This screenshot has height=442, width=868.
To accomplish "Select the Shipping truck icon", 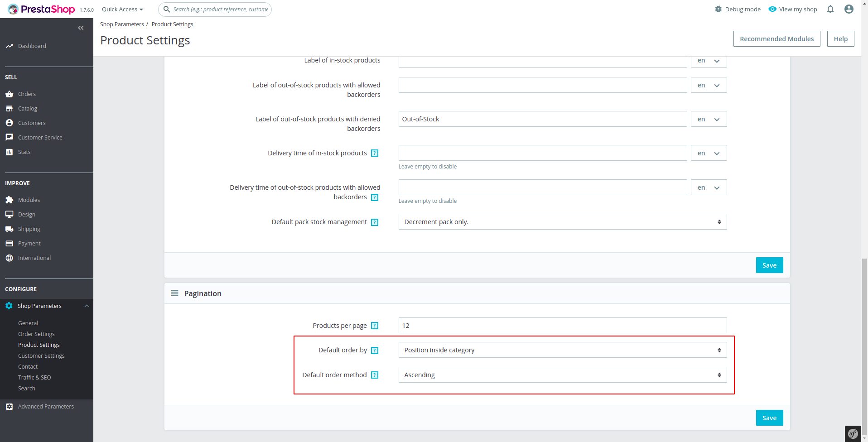I will tap(10, 229).
